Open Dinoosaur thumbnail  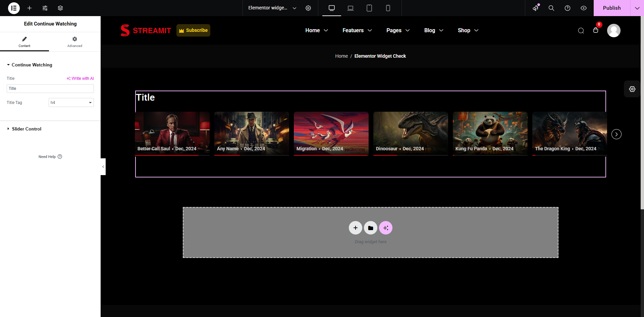(411, 133)
